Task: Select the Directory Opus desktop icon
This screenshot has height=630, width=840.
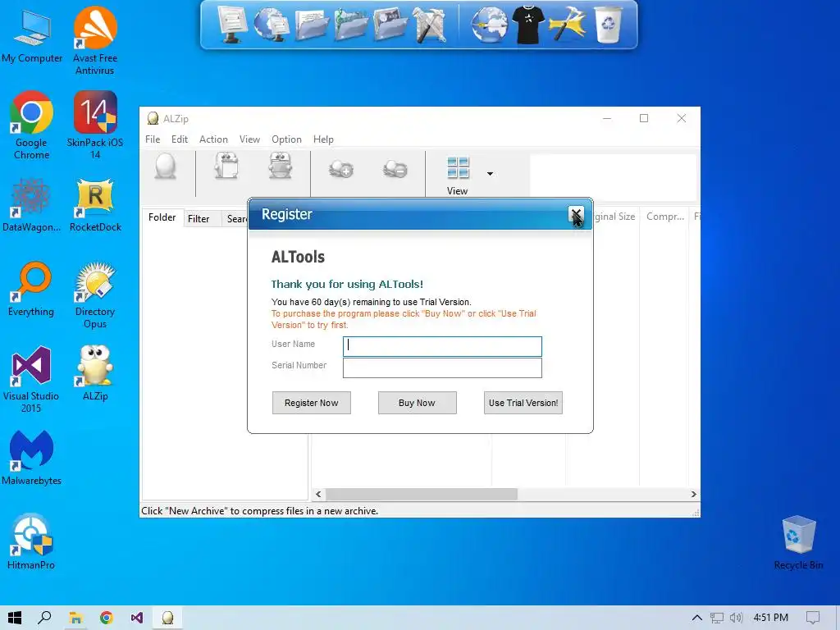Action: click(95, 294)
